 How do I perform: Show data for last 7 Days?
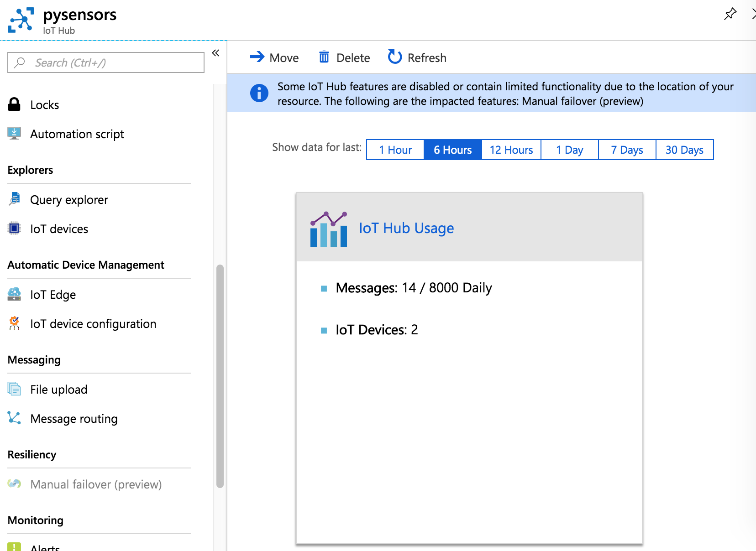[627, 150]
